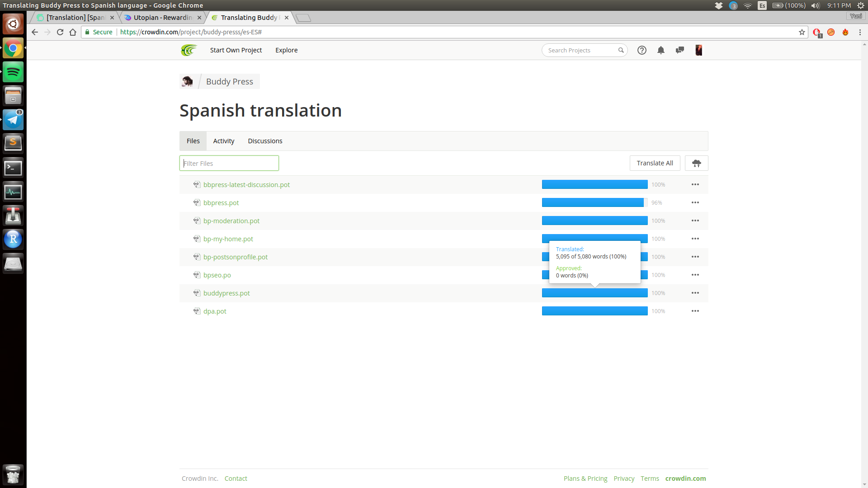Click the Buddy Press project avatar
This screenshot has width=868, height=488.
(x=187, y=81)
